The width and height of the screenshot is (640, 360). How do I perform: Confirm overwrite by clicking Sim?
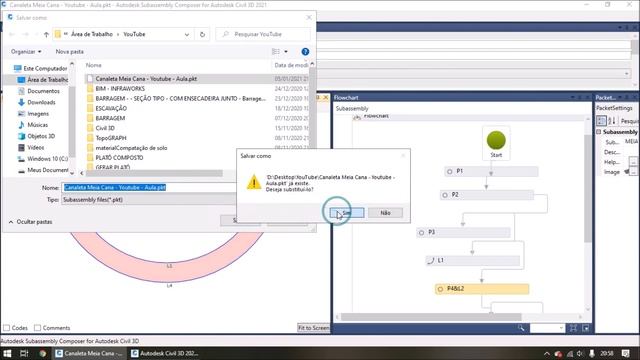347,213
